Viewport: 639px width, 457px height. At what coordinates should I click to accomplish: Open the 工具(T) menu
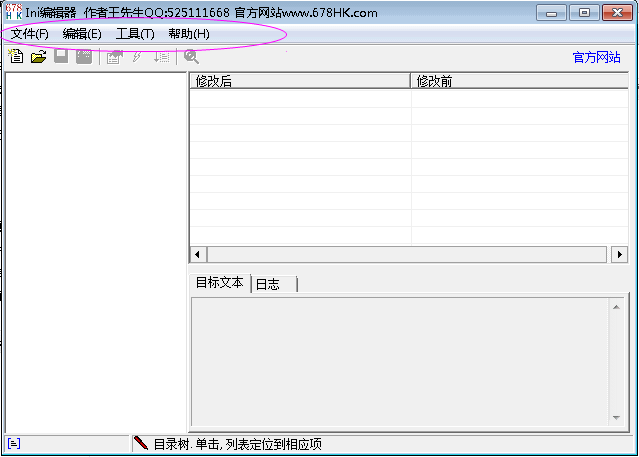point(135,34)
